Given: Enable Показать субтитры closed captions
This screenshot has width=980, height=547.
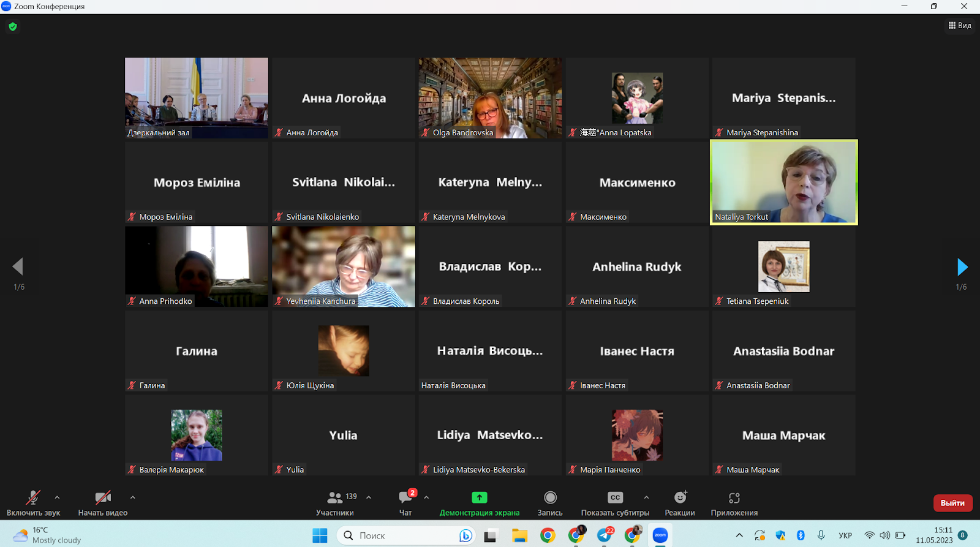Looking at the screenshot, I should [x=615, y=502].
